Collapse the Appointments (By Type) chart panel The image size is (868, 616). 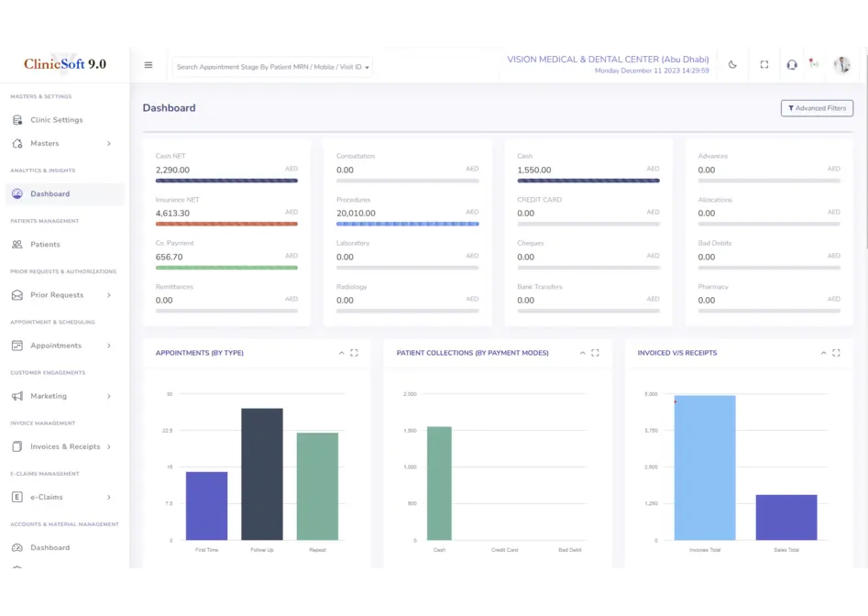(x=341, y=353)
